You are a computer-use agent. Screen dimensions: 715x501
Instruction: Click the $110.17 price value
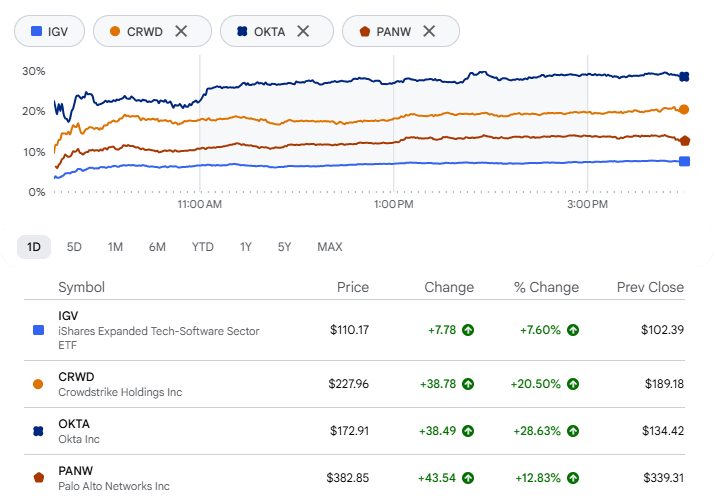point(349,330)
